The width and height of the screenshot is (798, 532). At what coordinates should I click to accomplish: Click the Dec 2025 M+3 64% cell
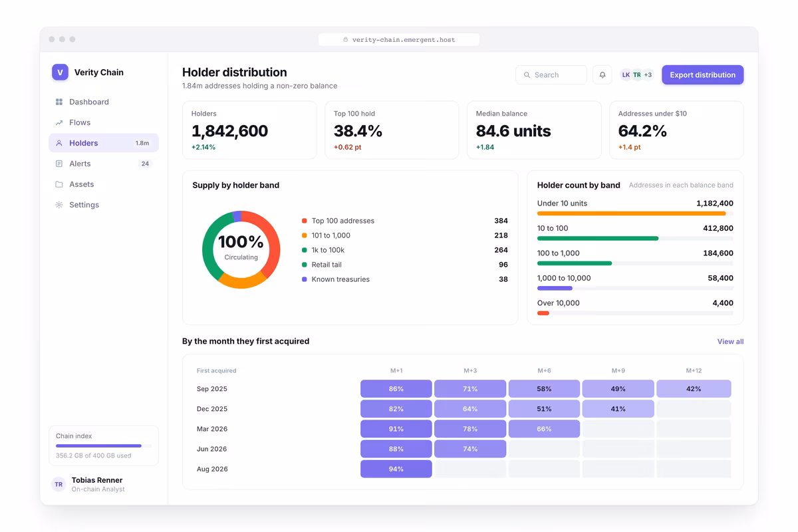click(x=470, y=409)
